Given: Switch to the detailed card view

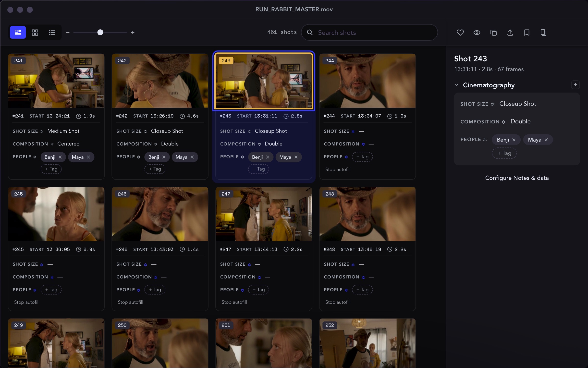Looking at the screenshot, I should point(18,32).
